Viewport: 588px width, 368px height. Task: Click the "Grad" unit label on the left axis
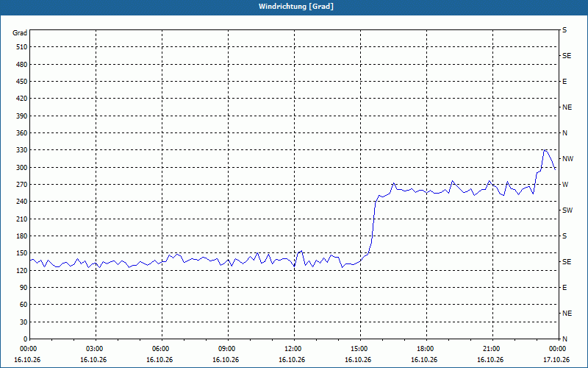(20, 33)
